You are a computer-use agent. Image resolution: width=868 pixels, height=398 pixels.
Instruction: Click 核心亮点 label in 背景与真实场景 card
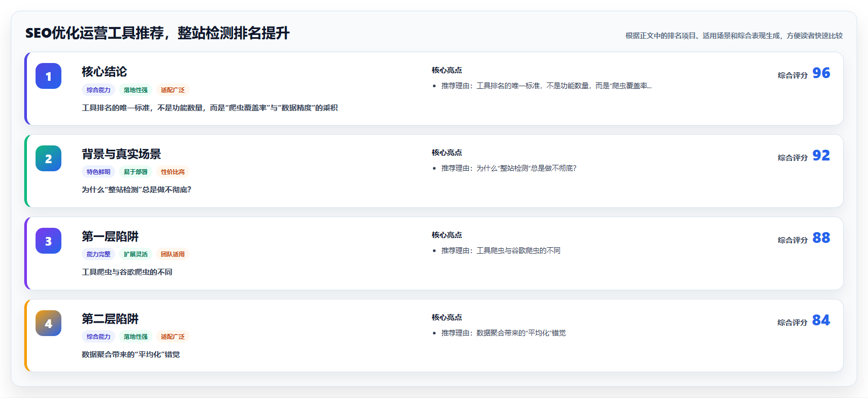click(x=447, y=152)
